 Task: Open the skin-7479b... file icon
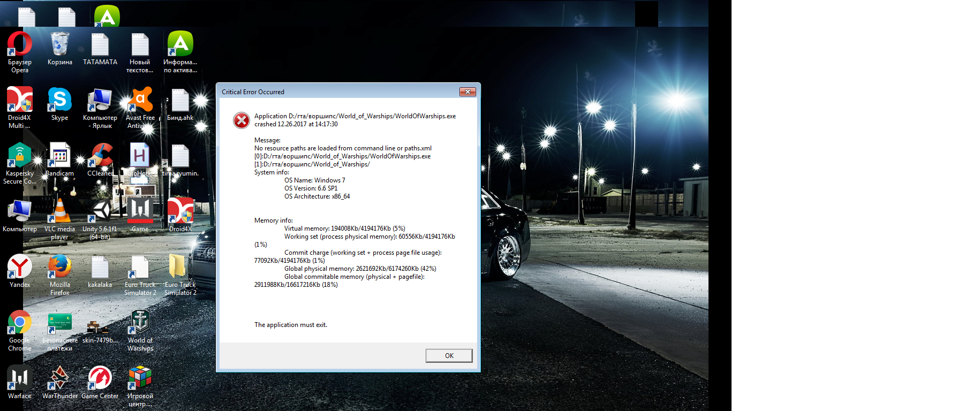click(x=97, y=326)
